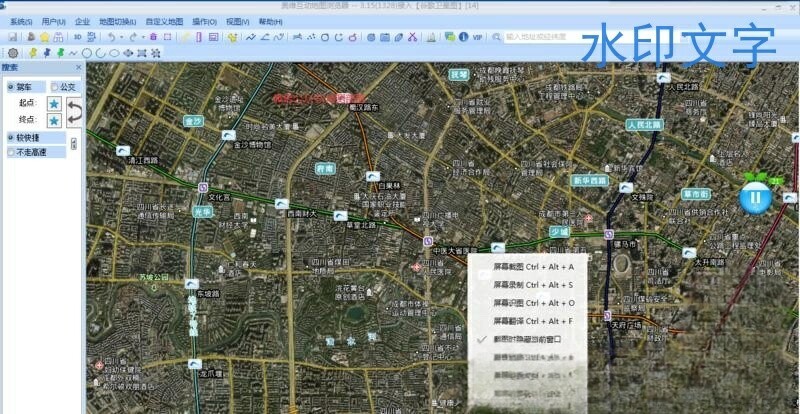
Task: Open the 视图(V) menu
Action: point(238,22)
